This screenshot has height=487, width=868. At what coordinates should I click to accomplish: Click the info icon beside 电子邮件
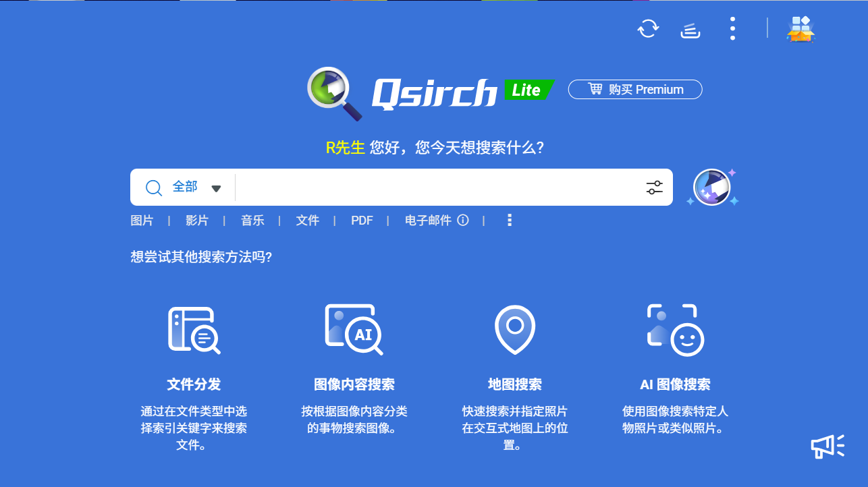point(462,220)
